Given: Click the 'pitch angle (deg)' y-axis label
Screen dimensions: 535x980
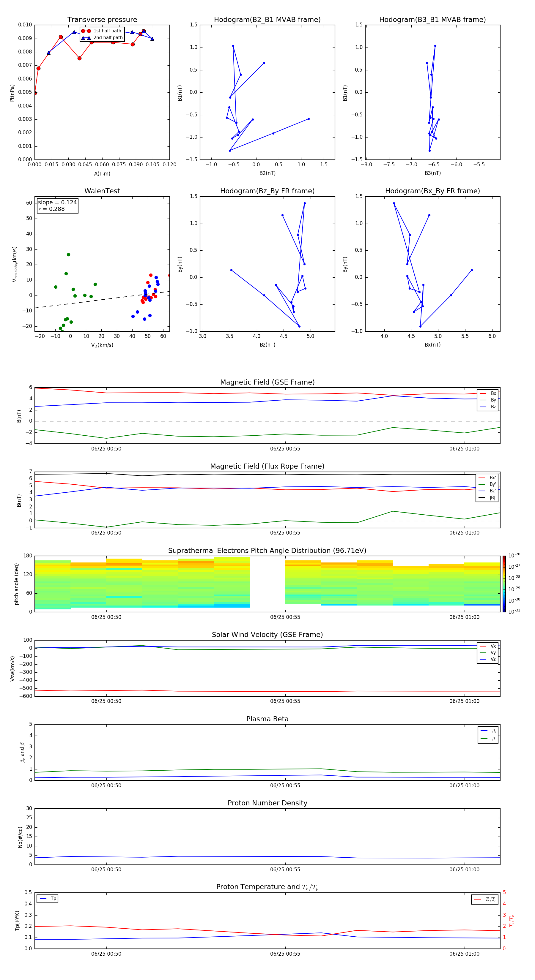Looking at the screenshot, I should pyautogui.click(x=16, y=584).
